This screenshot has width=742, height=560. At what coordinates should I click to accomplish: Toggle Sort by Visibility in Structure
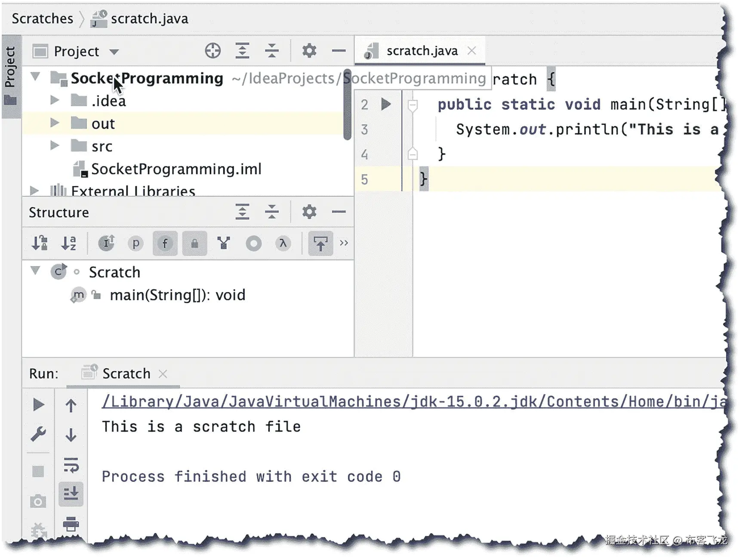point(40,243)
